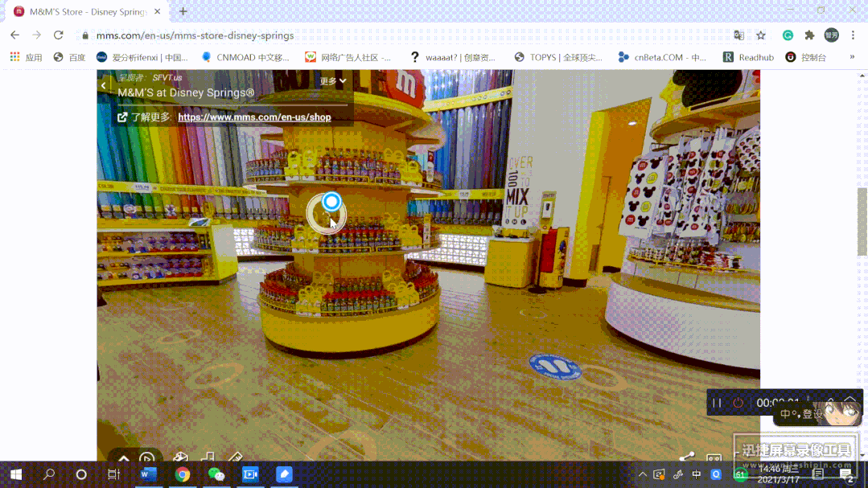Click the screenshot camera icon near share button
The width and height of the screenshot is (868, 488).
714,456
